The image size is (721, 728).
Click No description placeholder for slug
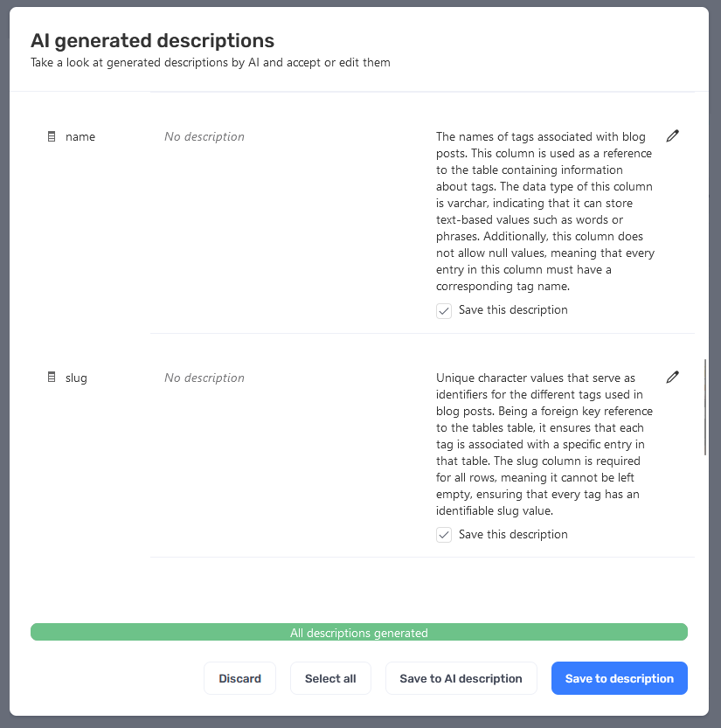[205, 378]
